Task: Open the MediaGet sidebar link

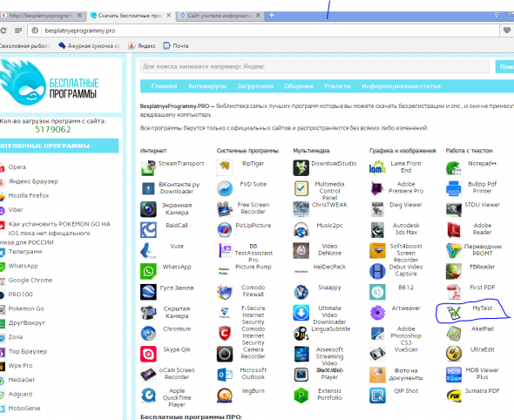Action: coord(21,380)
